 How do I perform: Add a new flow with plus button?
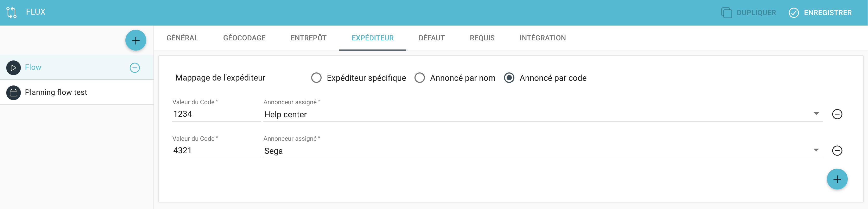[136, 40]
